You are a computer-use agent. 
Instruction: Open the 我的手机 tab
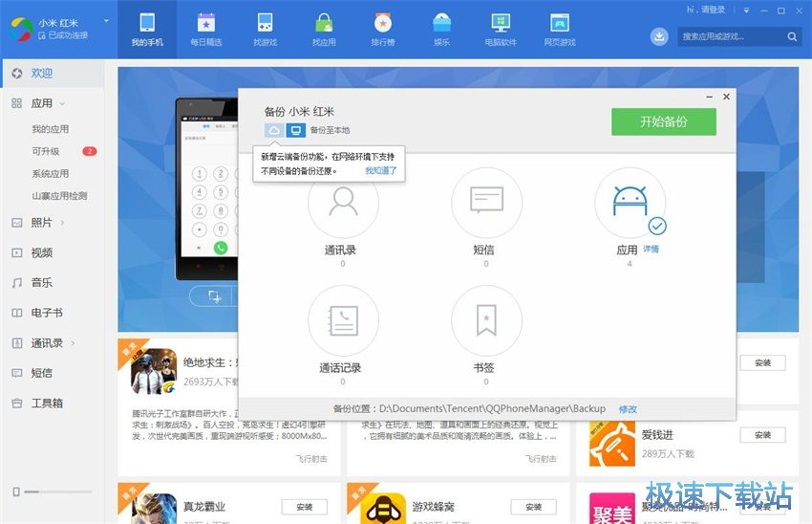[x=147, y=29]
